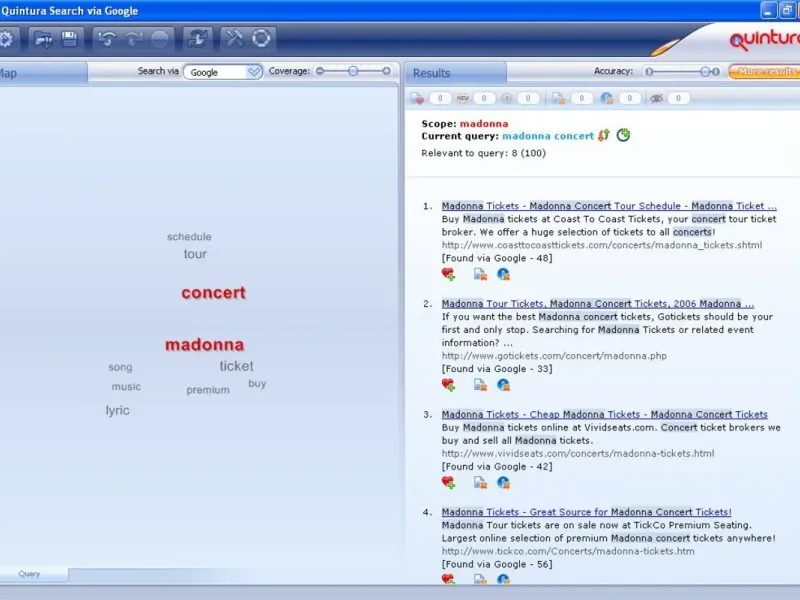Pick 'lyric' in the word map

click(117, 410)
